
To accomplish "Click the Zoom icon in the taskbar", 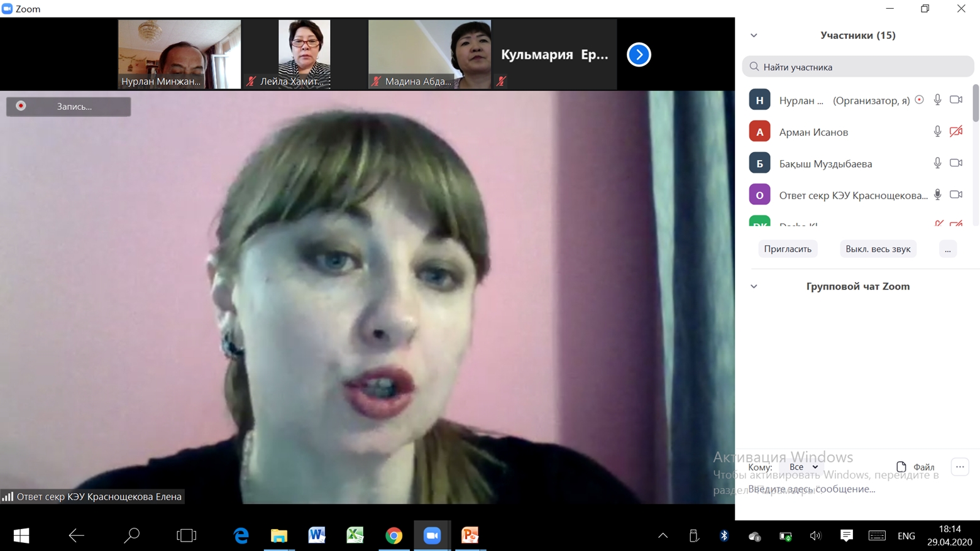I will coord(432,535).
